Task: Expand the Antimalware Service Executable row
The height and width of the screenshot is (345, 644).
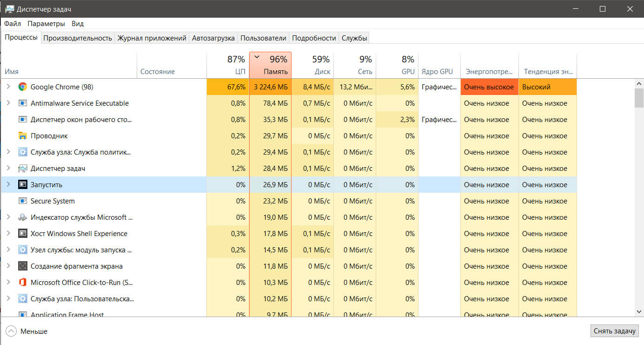Action: pyautogui.click(x=8, y=103)
